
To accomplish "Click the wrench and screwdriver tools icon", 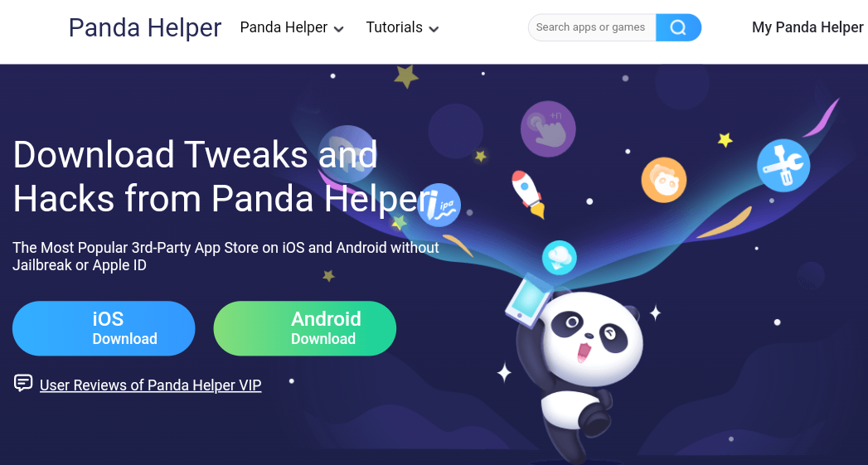I will pos(783,166).
